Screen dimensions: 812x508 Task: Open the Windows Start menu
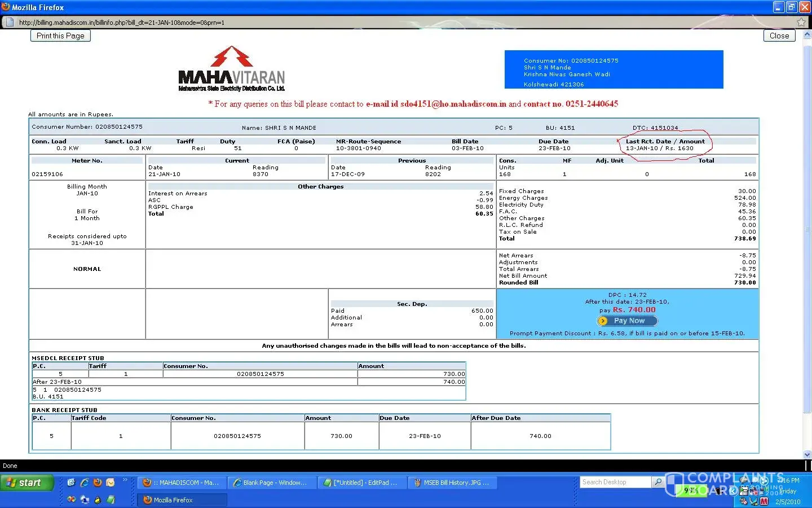(27, 483)
